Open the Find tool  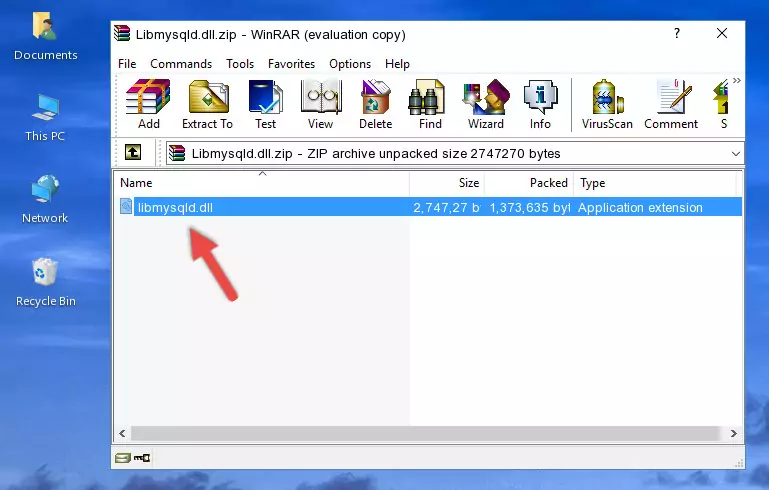pyautogui.click(x=430, y=104)
